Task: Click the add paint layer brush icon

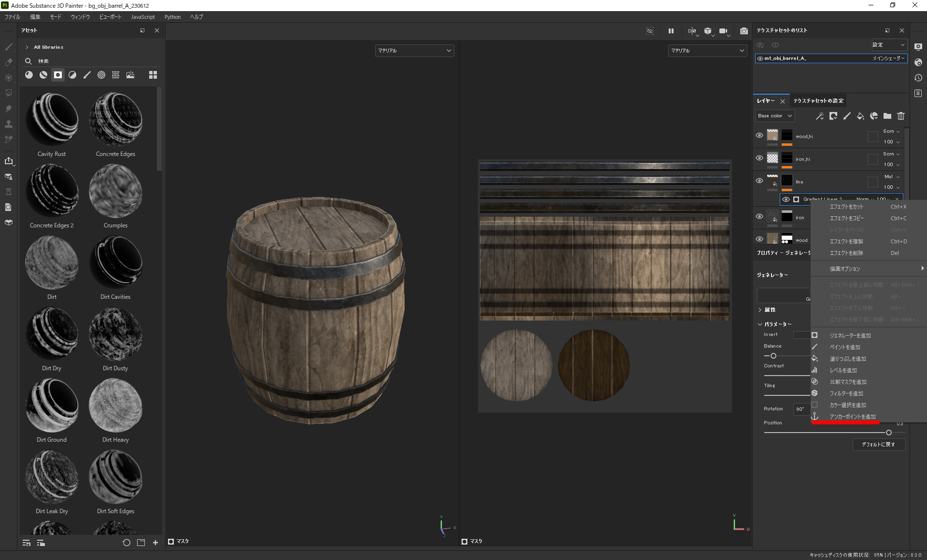Action: coord(847,116)
